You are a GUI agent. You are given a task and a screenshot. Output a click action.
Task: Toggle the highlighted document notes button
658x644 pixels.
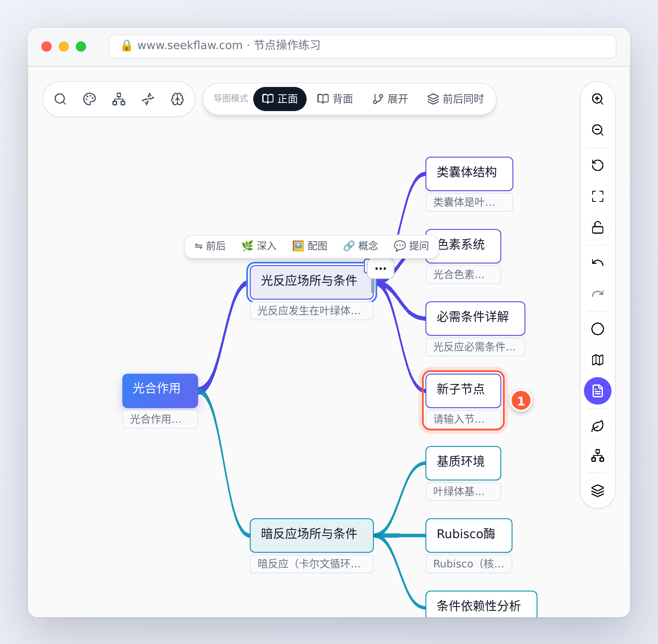[598, 391]
